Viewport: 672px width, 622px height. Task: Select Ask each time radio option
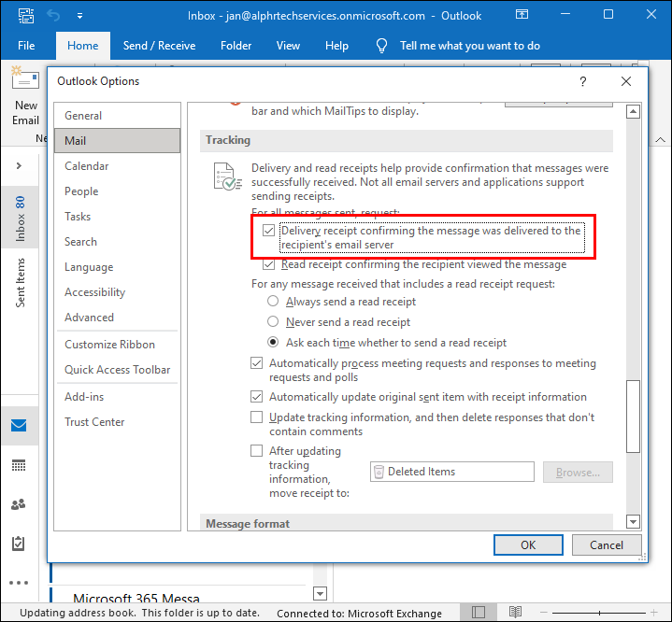pos(273,342)
